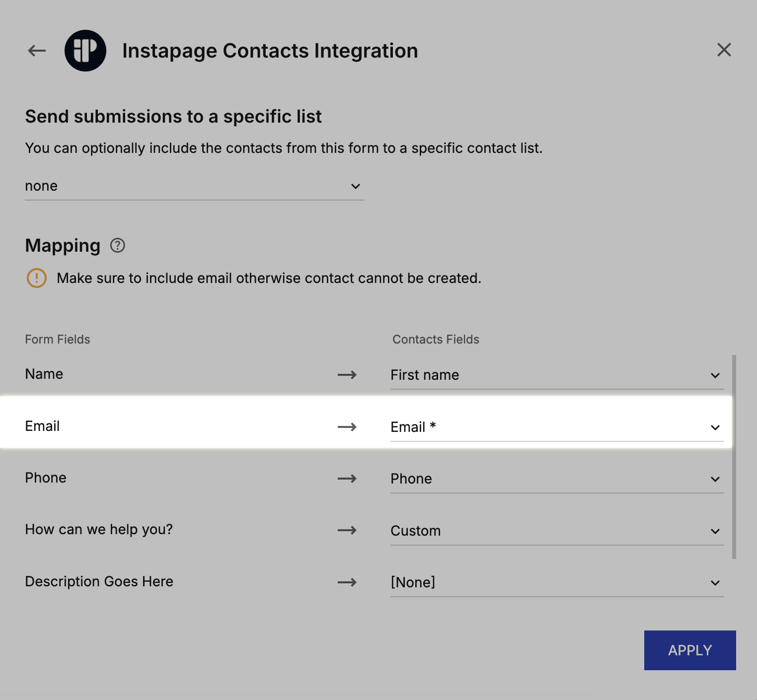The height and width of the screenshot is (700, 757).
Task: Open the contact list dropdown set to none
Action: pos(194,186)
